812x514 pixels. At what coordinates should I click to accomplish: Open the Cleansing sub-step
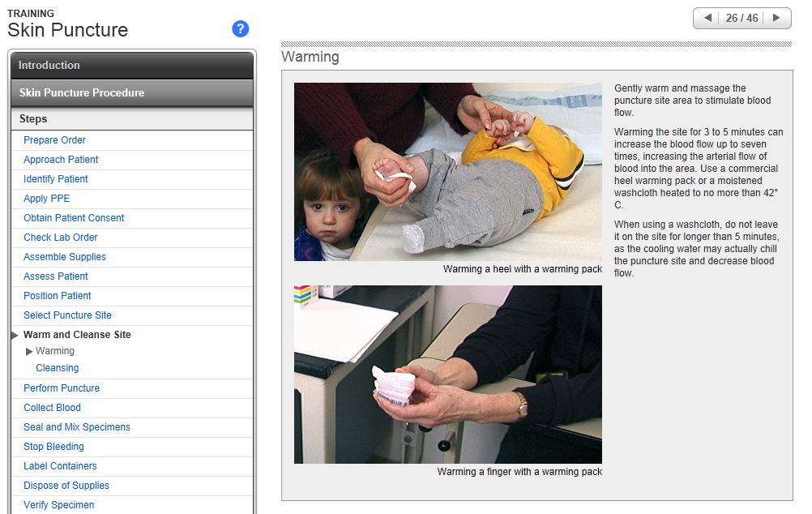tap(57, 368)
